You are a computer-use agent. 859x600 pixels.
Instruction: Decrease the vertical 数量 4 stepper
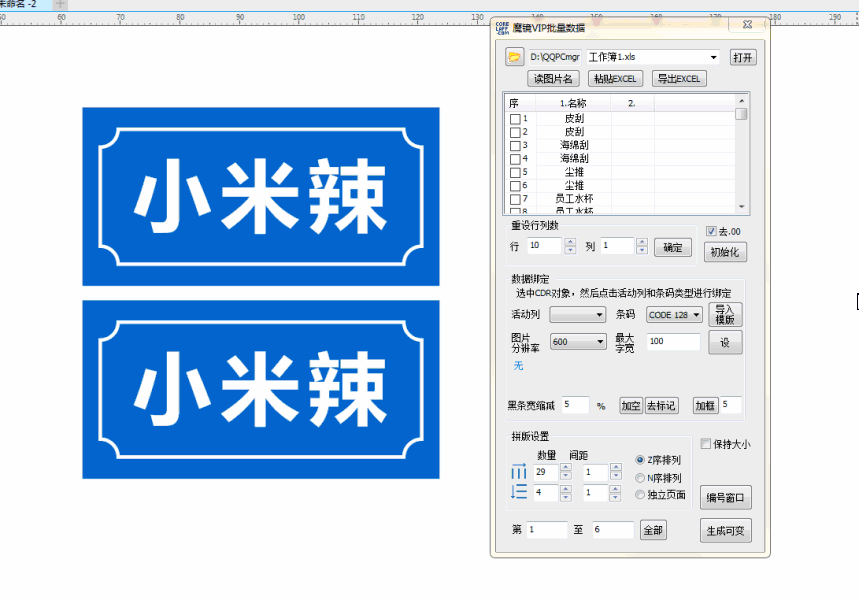tap(566, 496)
